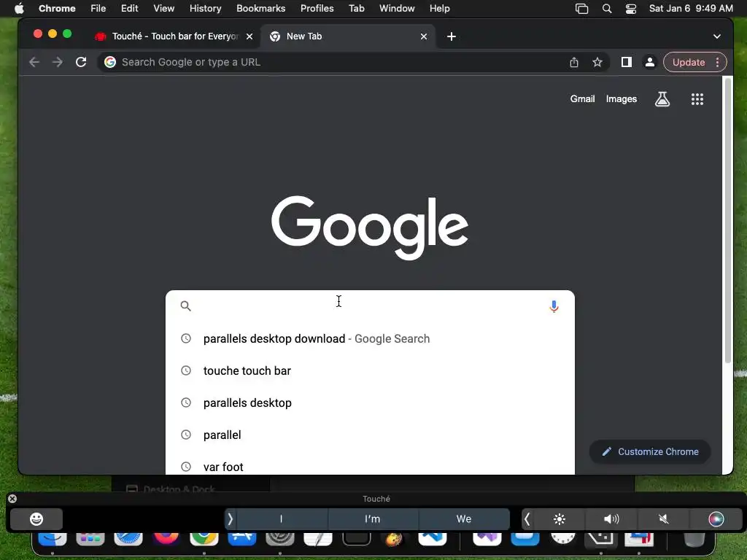The width and height of the screenshot is (747, 560).
Task: Choose "parallels desktop download" suggestion
Action: pyautogui.click(x=370, y=338)
